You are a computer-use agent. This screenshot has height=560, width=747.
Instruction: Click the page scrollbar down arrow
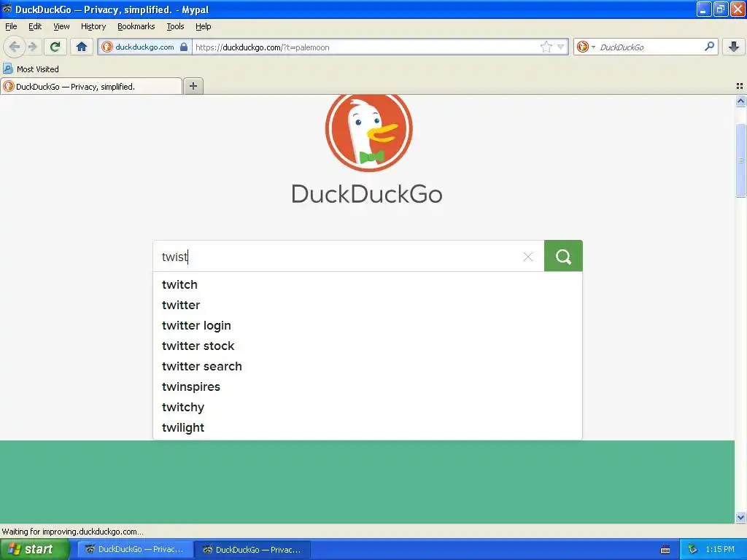point(740,517)
